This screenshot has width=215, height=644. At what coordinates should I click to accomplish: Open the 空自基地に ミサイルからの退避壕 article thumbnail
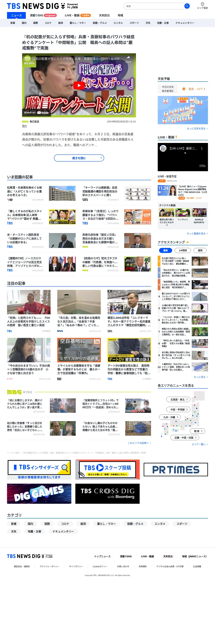click(79, 350)
